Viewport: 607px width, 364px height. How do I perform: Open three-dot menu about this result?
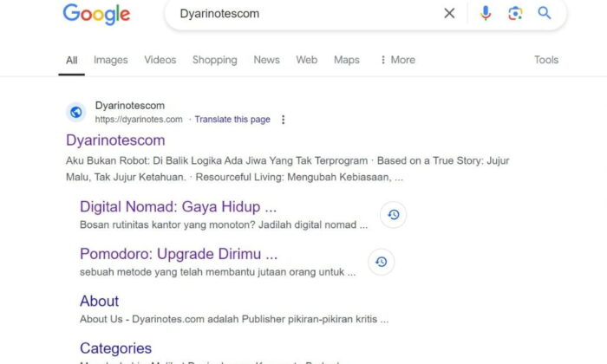click(x=284, y=120)
